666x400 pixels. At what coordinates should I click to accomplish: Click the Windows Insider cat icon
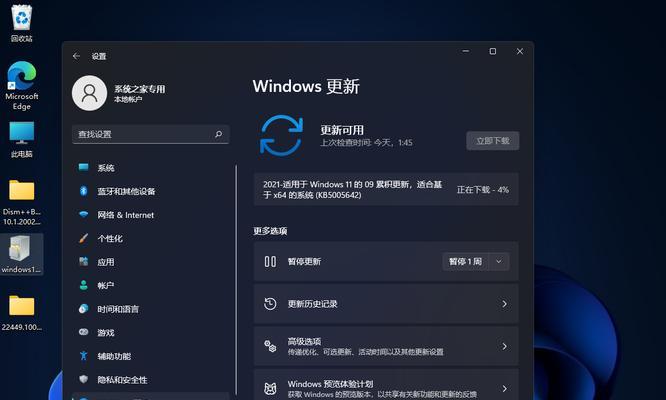coord(270,388)
